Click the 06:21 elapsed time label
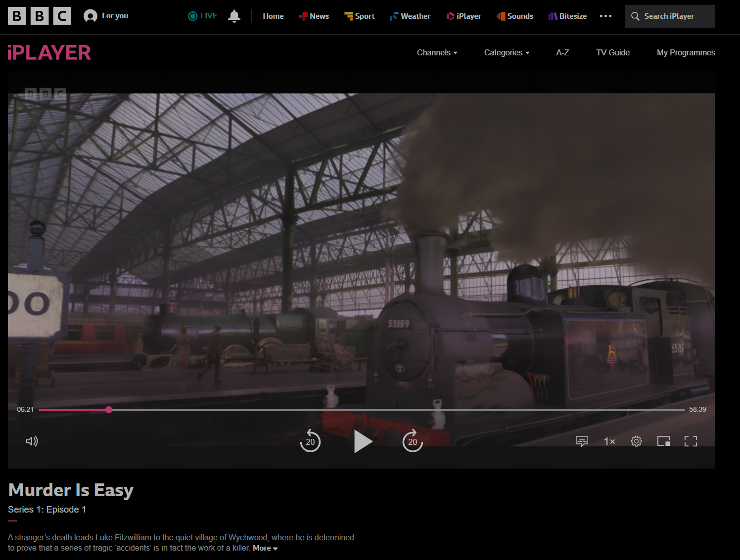The image size is (740, 560). tap(25, 410)
